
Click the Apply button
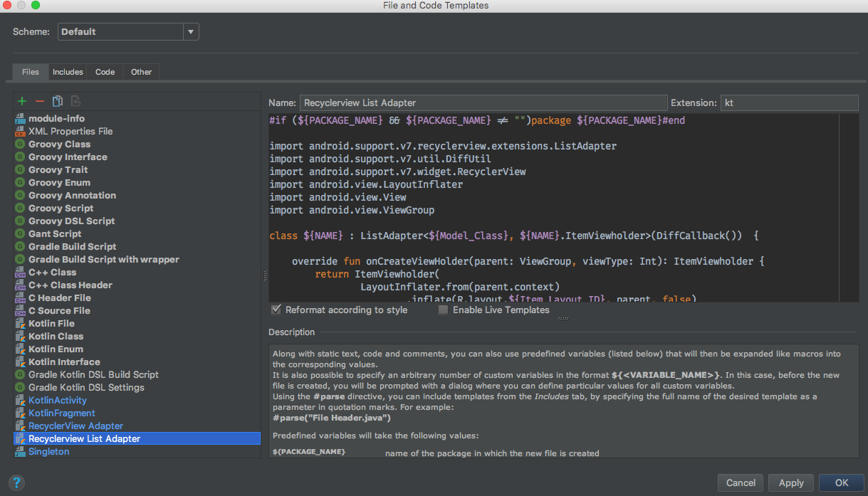pos(790,482)
